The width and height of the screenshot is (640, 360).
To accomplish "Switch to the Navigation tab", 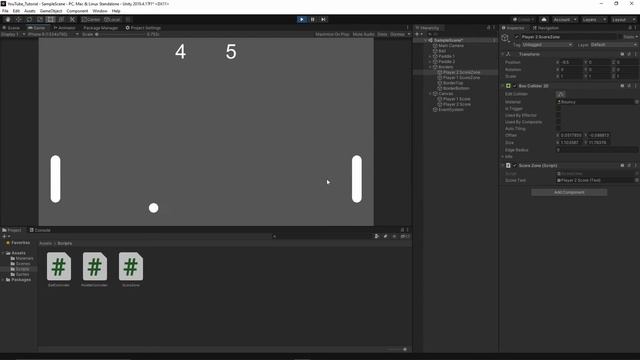I will [x=545, y=28].
